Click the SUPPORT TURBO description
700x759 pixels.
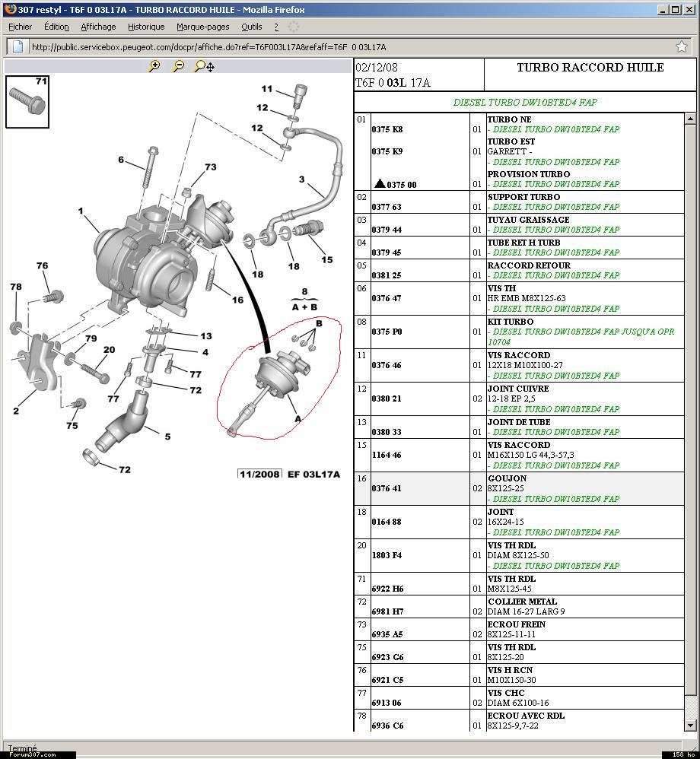(x=523, y=197)
